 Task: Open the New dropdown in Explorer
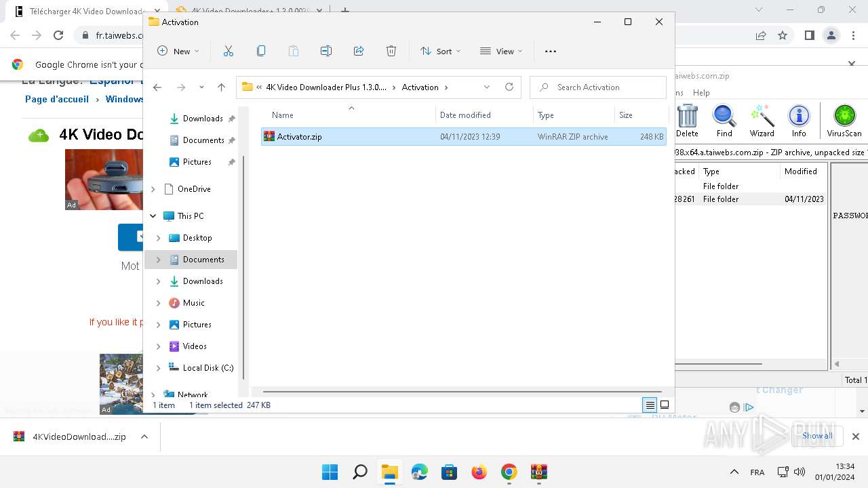pyautogui.click(x=178, y=51)
